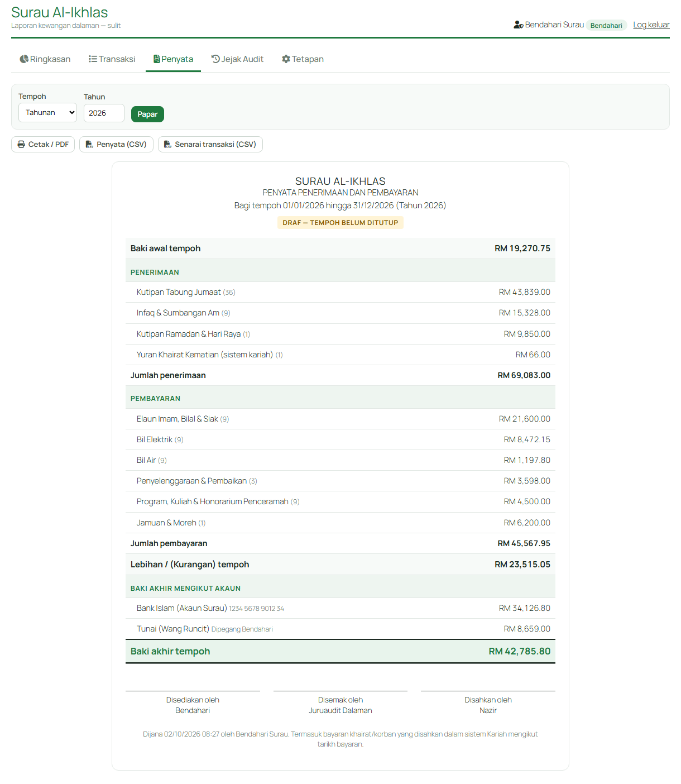Click the amount RM 43,839.00
The image size is (681, 784).
point(525,292)
